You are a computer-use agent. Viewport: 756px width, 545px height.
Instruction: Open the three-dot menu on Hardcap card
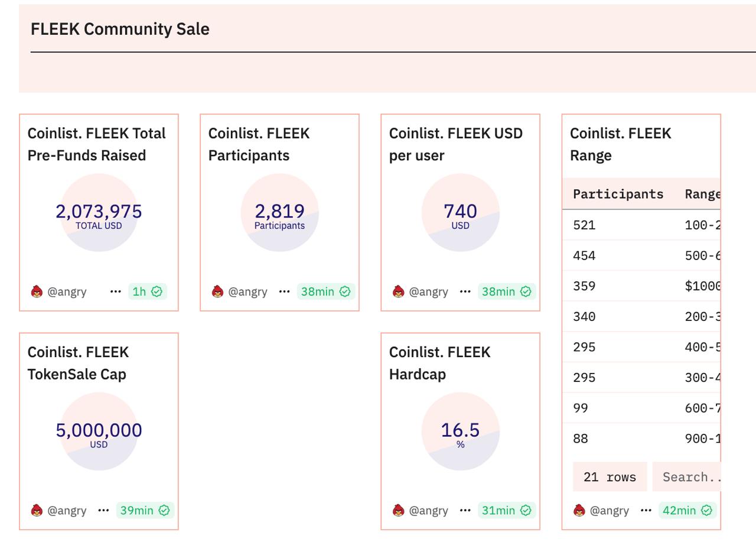click(465, 510)
